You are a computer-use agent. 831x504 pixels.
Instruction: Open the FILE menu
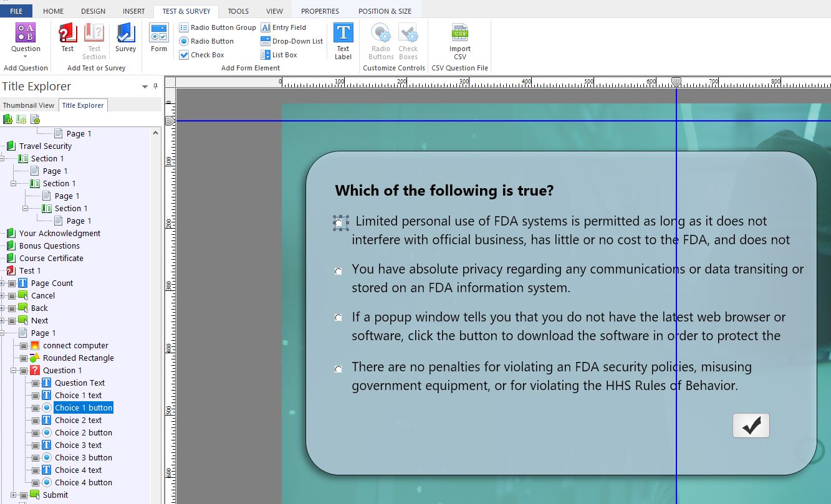pos(16,11)
